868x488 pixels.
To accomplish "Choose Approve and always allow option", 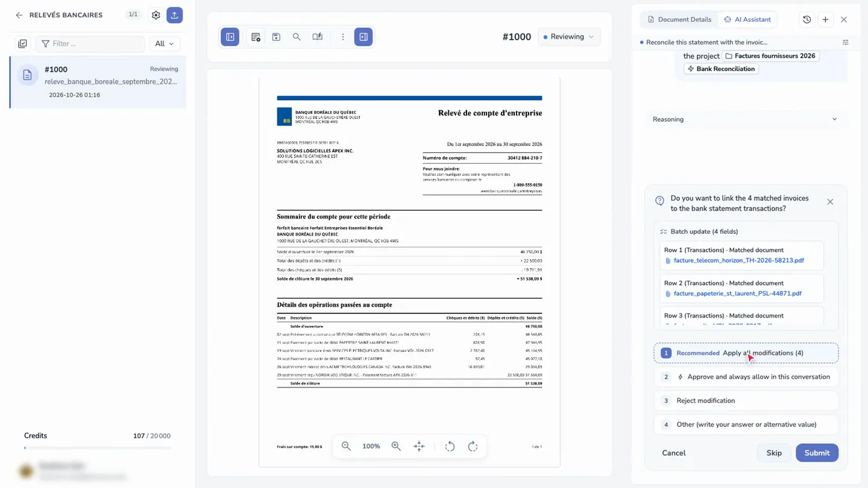I will pyautogui.click(x=746, y=377).
